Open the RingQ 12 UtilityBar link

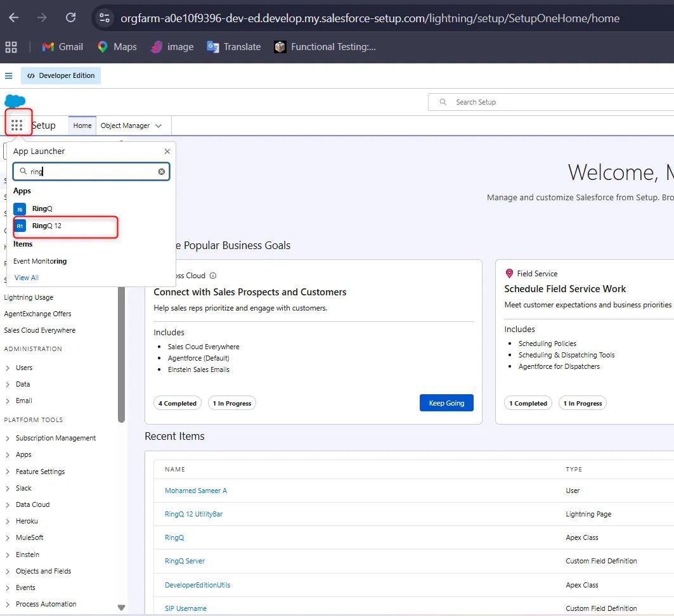[x=193, y=514]
